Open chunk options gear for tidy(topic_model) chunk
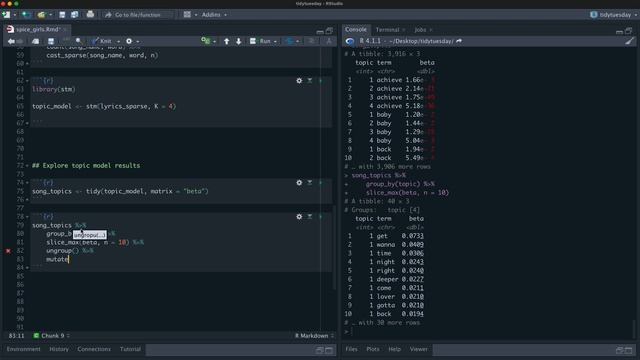 pyautogui.click(x=299, y=183)
